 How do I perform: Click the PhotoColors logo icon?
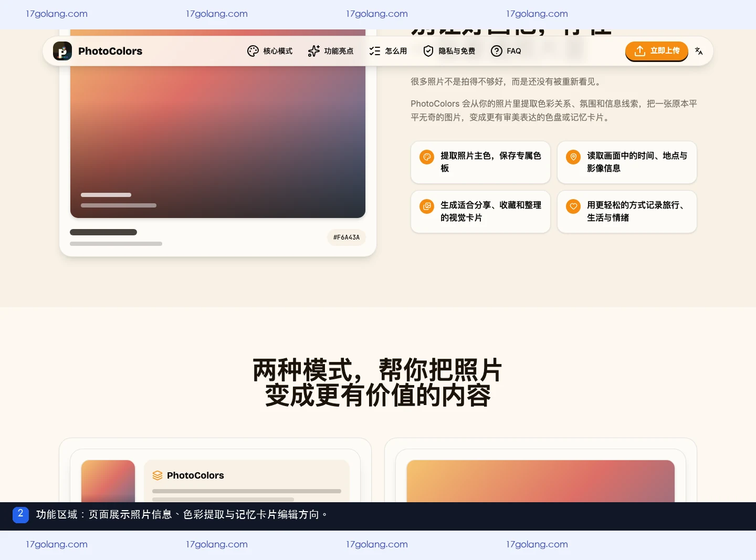click(x=62, y=51)
